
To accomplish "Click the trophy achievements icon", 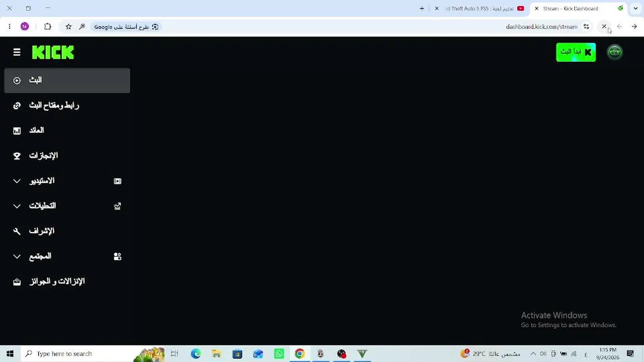I will [17, 156].
